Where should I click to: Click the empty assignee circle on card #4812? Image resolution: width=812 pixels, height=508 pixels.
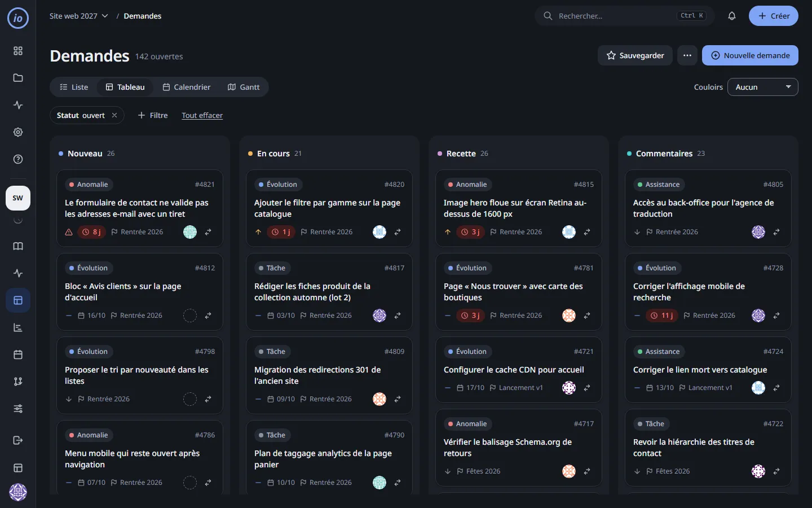190,316
